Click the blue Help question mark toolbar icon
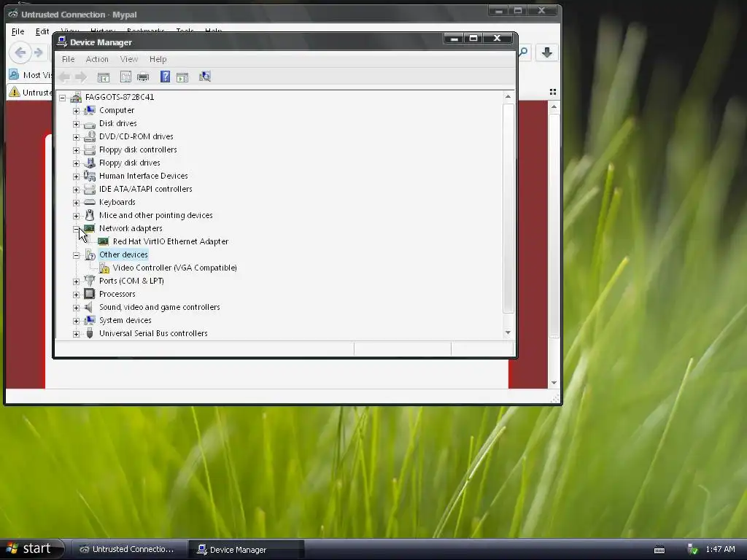The width and height of the screenshot is (747, 560). (165, 77)
